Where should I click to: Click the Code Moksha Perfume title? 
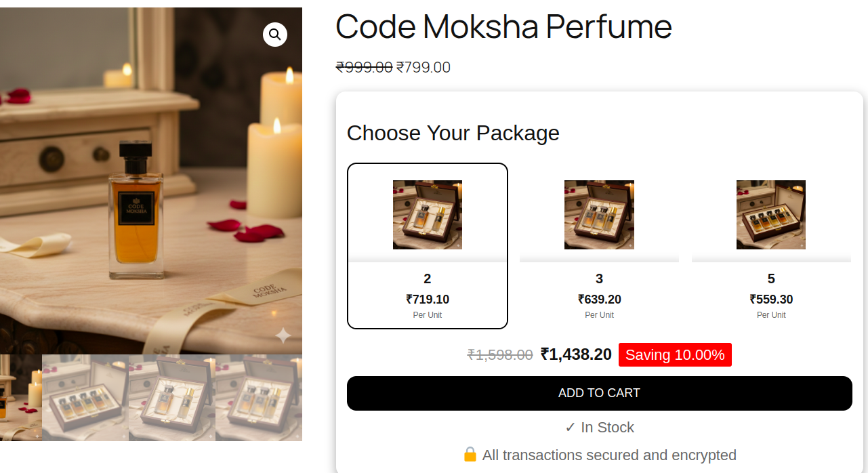503,27
